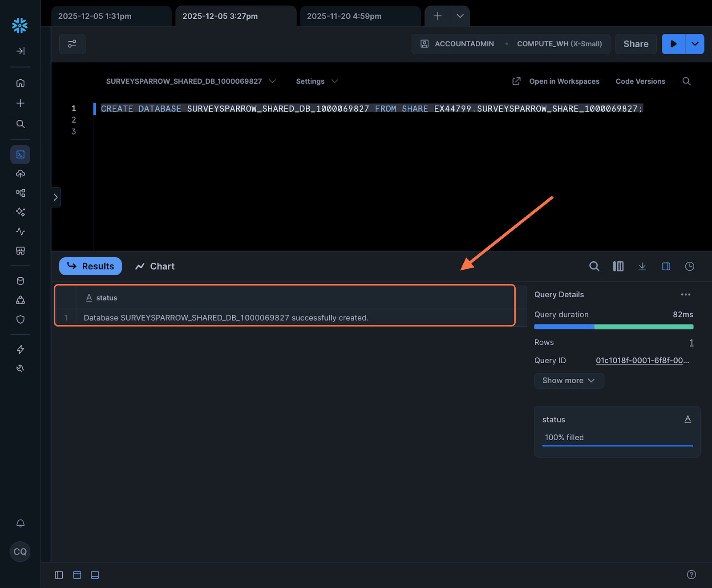Open the Query ID link
This screenshot has width=712, height=588.
642,361
